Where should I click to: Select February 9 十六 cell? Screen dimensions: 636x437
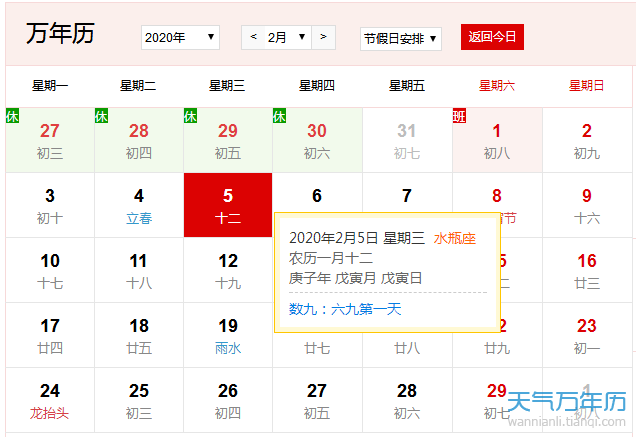pos(587,205)
